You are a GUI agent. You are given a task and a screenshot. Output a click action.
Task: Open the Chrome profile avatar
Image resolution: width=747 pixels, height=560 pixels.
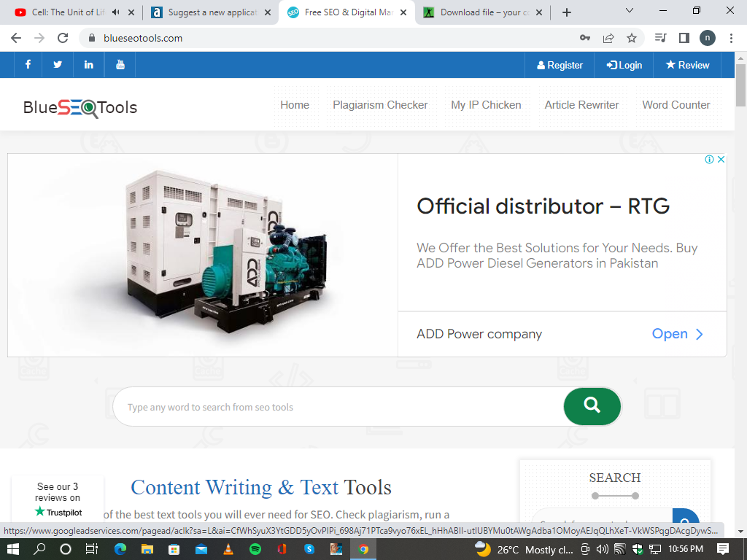point(708,38)
